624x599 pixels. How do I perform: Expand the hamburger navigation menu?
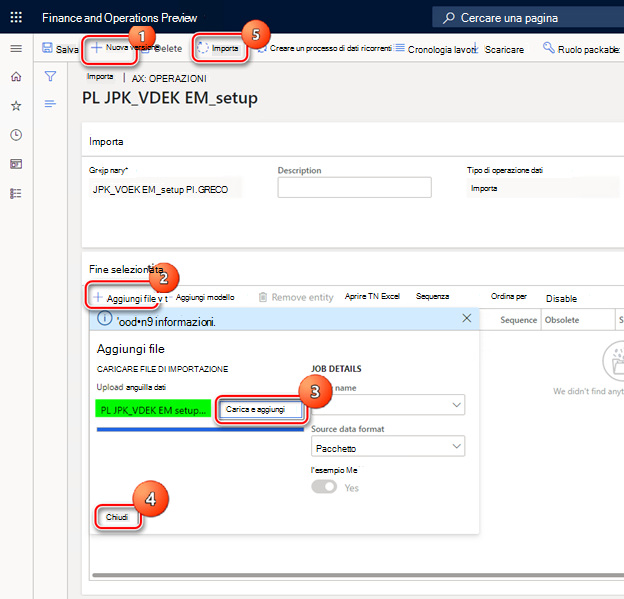tap(16, 49)
